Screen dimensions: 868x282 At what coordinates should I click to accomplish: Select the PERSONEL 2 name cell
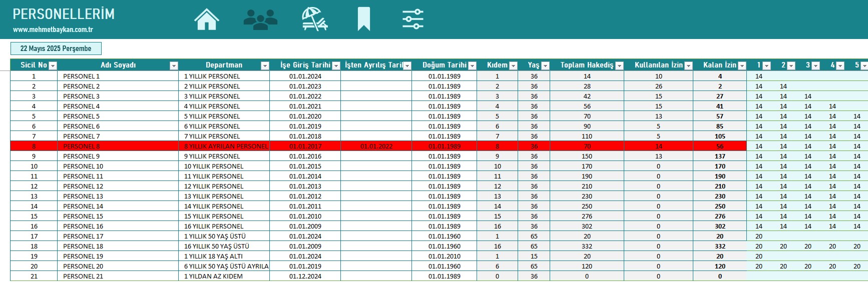coord(118,86)
